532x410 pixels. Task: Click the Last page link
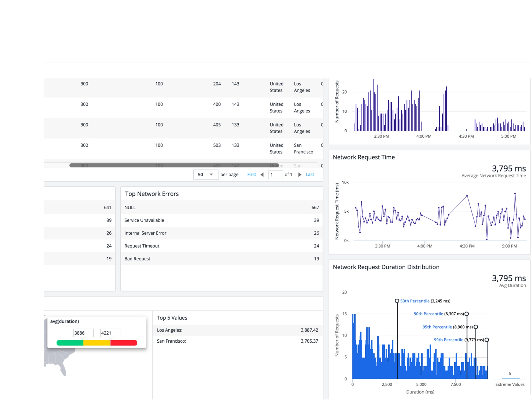point(310,175)
